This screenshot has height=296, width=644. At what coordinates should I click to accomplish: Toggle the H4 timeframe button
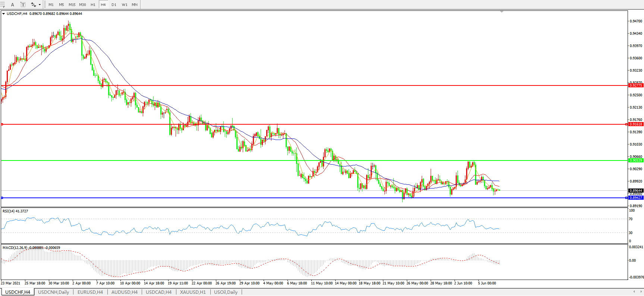tap(103, 5)
